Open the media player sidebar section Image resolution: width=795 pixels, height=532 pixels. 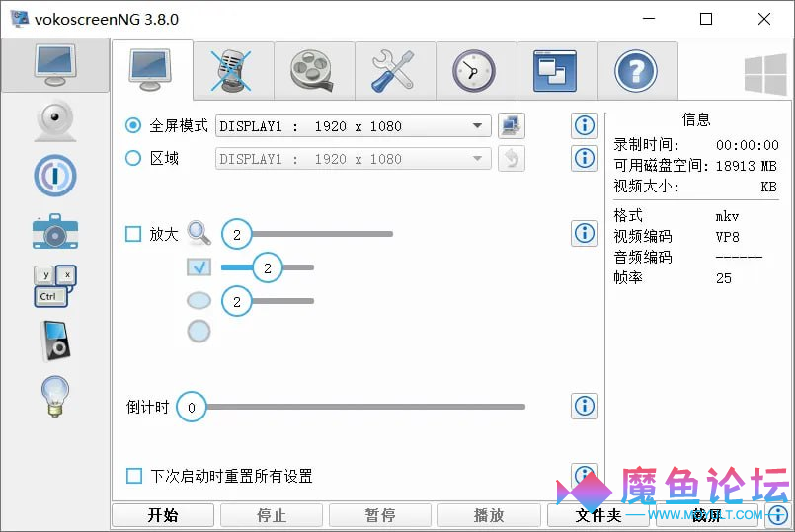(x=55, y=341)
